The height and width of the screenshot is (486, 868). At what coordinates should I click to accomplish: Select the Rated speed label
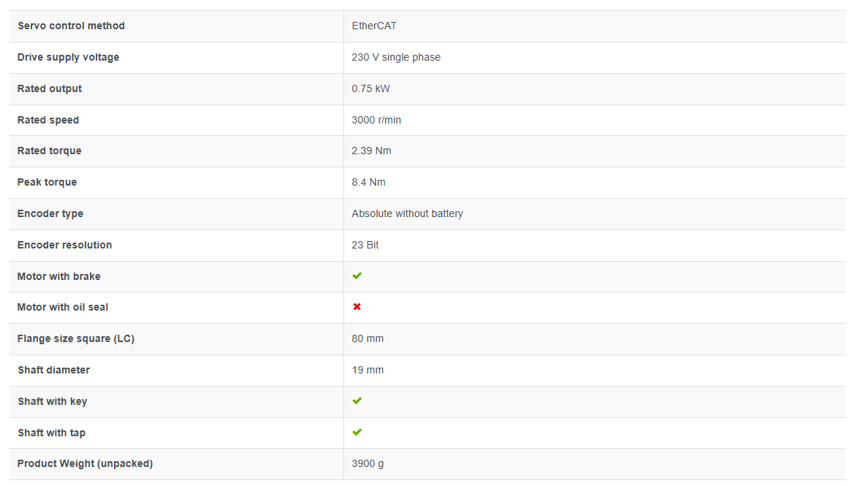coord(48,120)
